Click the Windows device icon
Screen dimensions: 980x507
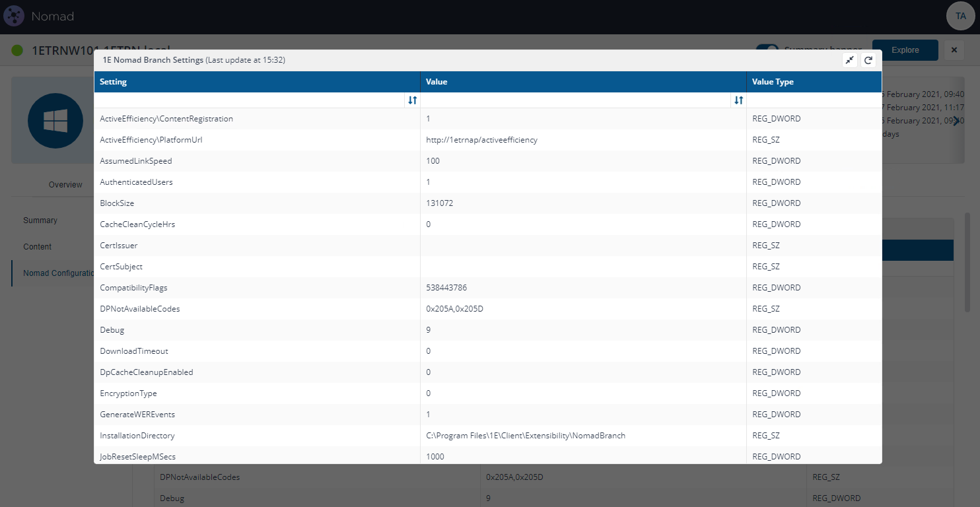tap(55, 121)
